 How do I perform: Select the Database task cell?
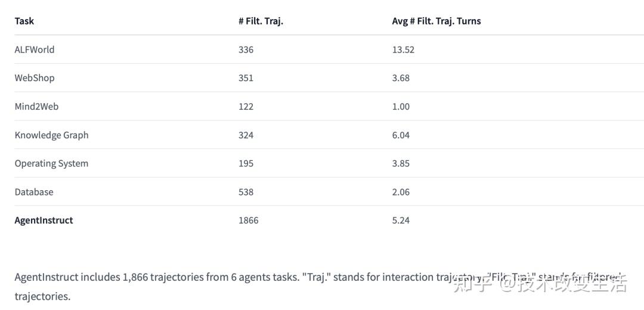(33, 192)
